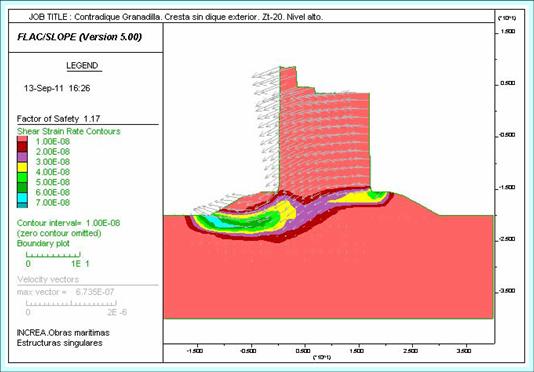Click the 5.00E-08 light green swatch
Image resolution: width=534 pixels, height=372 pixels.
pos(22,177)
